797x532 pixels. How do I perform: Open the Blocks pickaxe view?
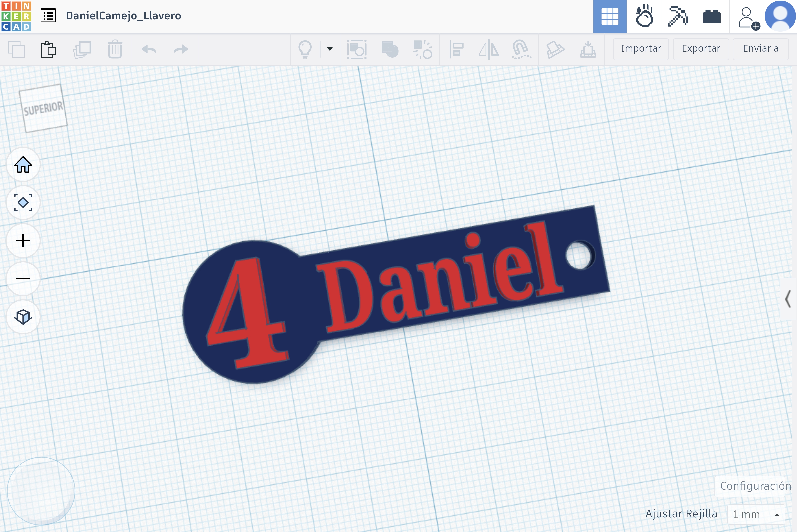677,16
